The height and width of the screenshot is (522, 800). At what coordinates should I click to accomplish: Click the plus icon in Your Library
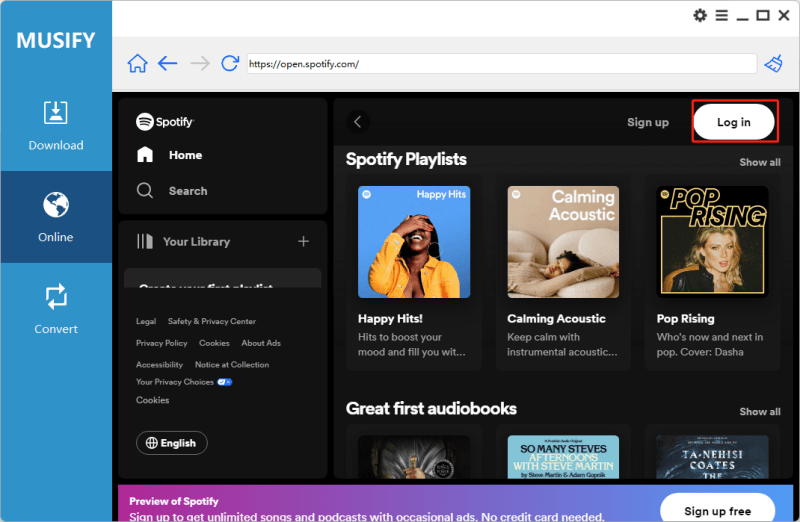click(x=304, y=241)
